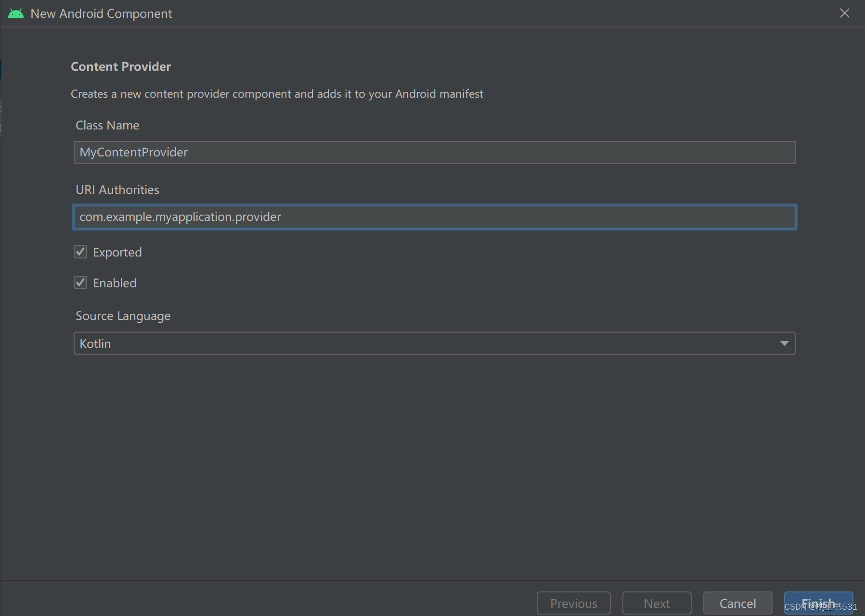
Task: Click the "Content Provider" heading
Action: 121,67
